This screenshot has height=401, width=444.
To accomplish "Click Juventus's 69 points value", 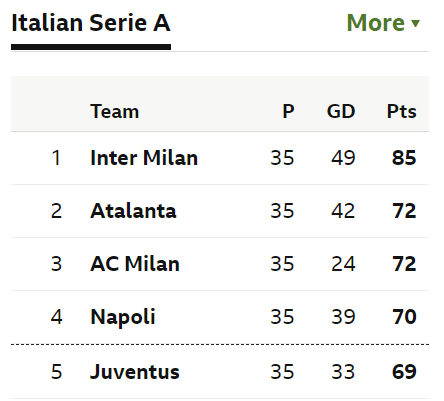I will (404, 371).
